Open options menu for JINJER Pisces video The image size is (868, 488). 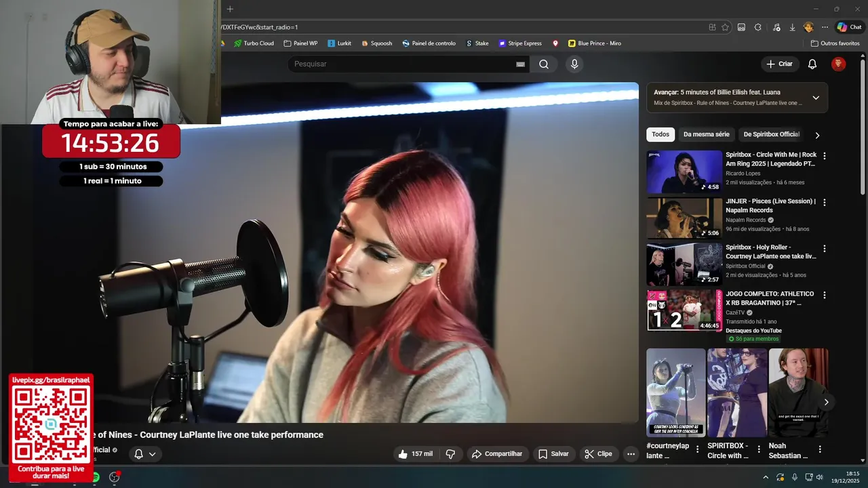tap(825, 202)
